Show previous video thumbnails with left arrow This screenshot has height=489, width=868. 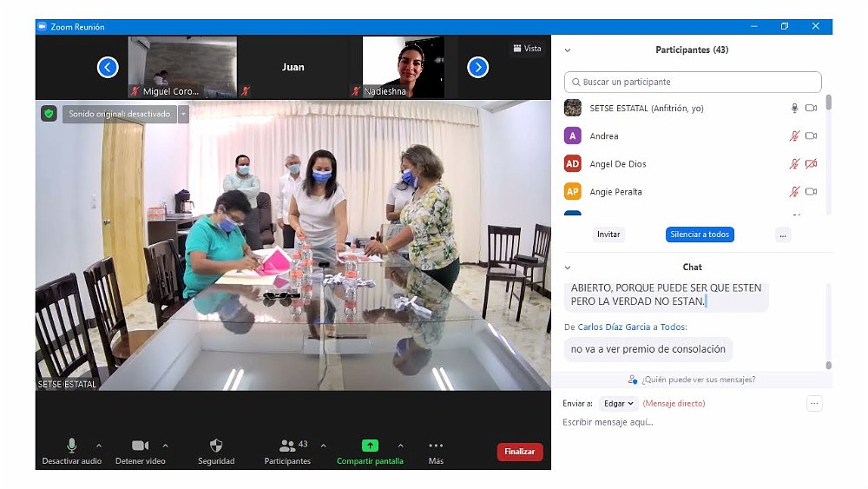[108, 67]
